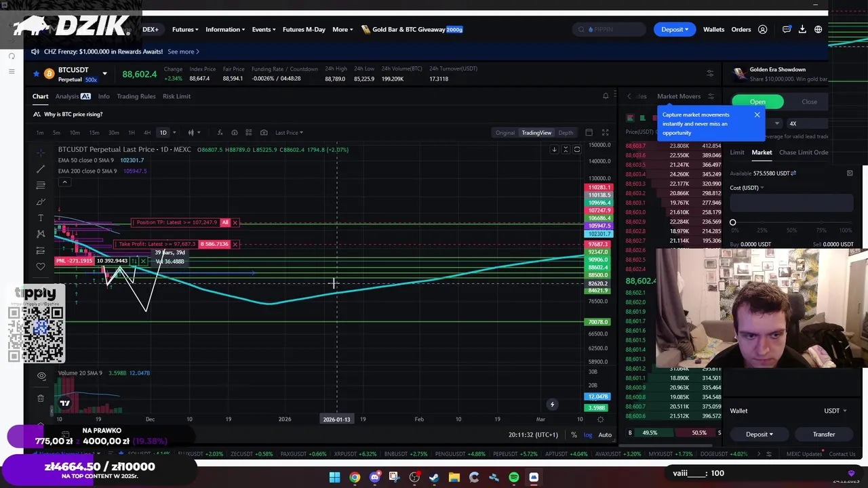Open the Cost (USDT) unit dropdown
Image resolution: width=868 pixels, height=488 pixels.
click(x=747, y=188)
